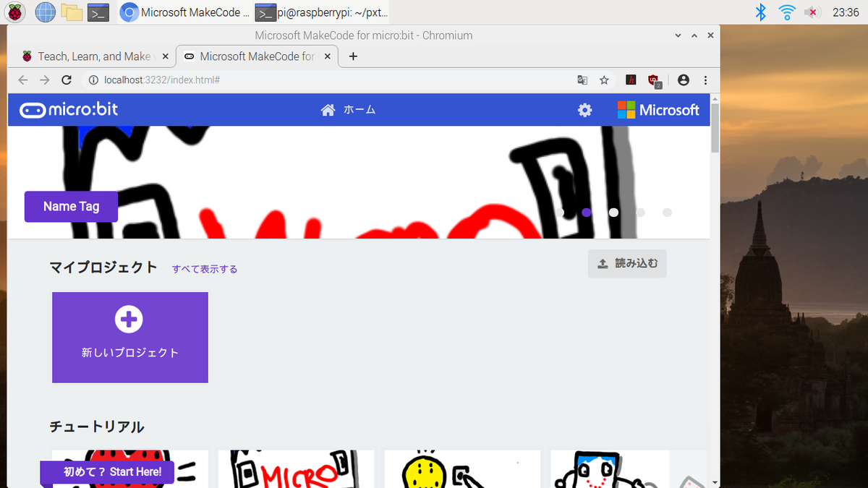Select the third carousel dot
This screenshot has width=868, height=488.
click(613, 213)
